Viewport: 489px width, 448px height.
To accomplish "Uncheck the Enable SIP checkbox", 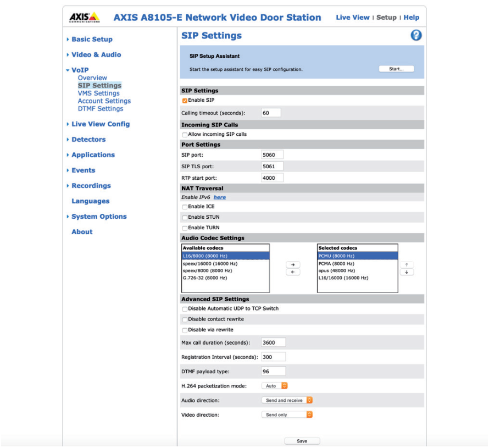I will click(185, 100).
